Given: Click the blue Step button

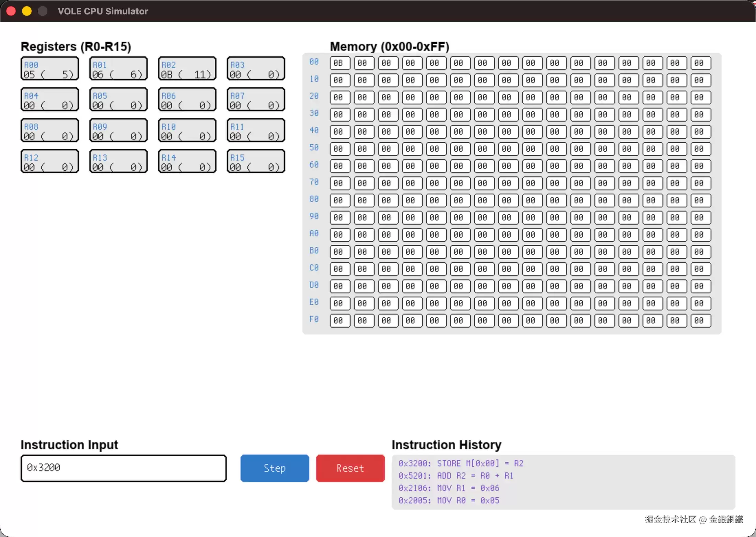Looking at the screenshot, I should point(275,468).
